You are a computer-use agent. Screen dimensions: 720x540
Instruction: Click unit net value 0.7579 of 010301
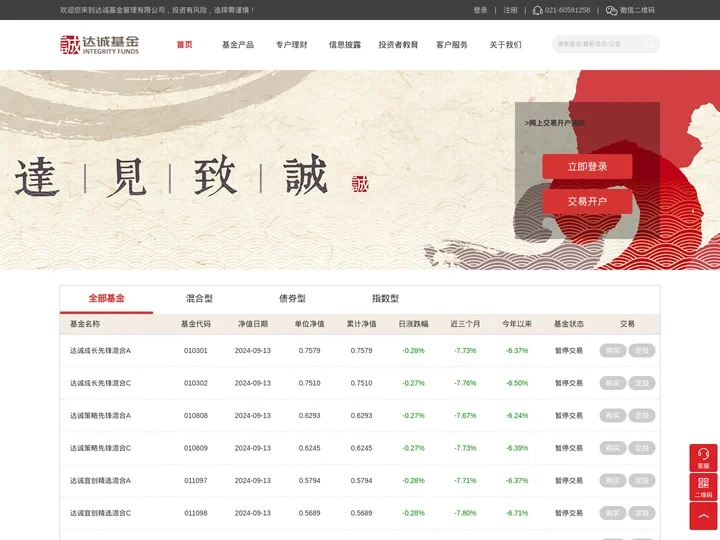point(309,351)
